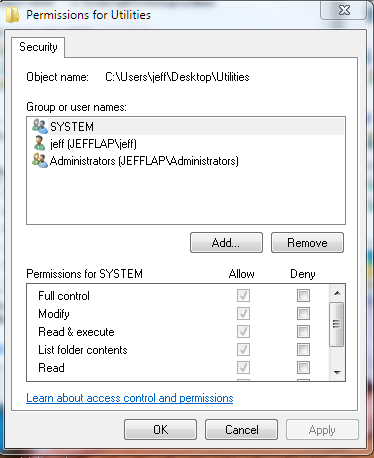The height and width of the screenshot is (458, 374).
Task: Check Deny for Modify permission
Action: [x=303, y=313]
